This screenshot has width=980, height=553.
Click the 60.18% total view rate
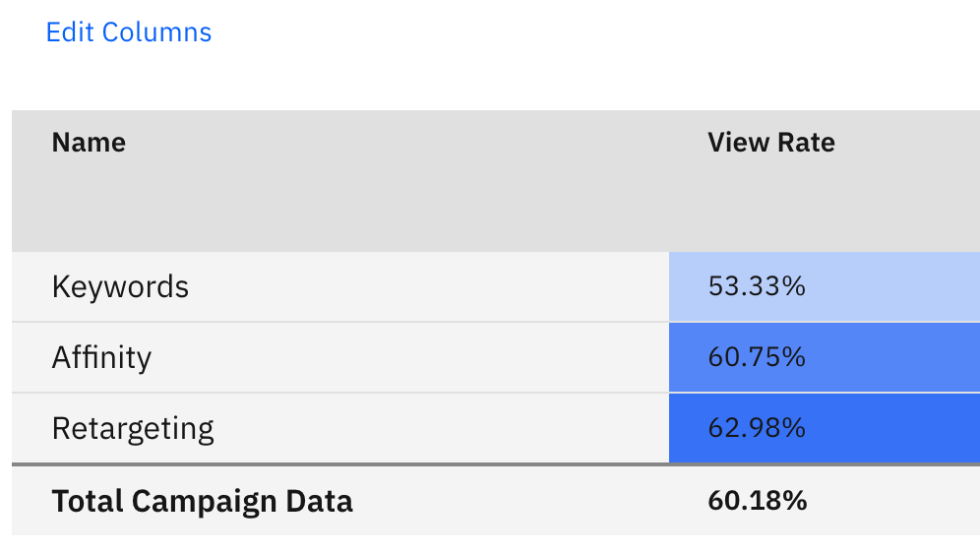click(758, 501)
